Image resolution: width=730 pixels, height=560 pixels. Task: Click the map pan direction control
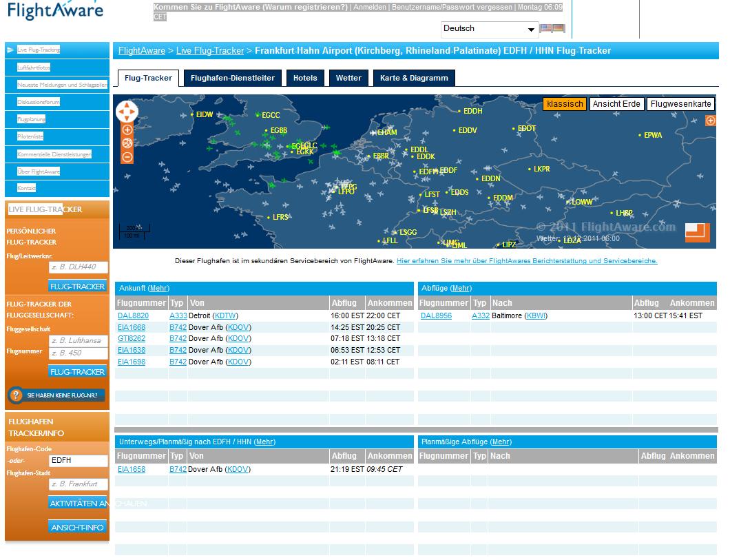tap(127, 111)
